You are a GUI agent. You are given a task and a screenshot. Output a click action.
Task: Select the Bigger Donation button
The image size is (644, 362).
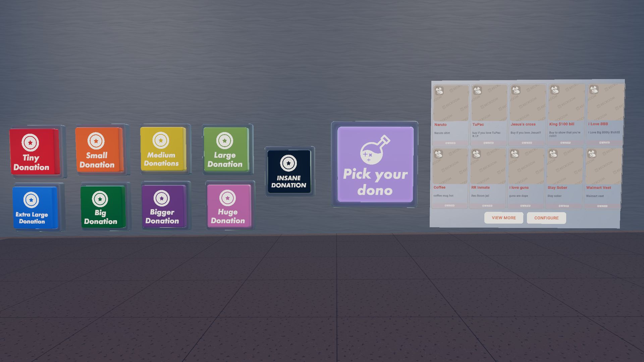click(163, 205)
